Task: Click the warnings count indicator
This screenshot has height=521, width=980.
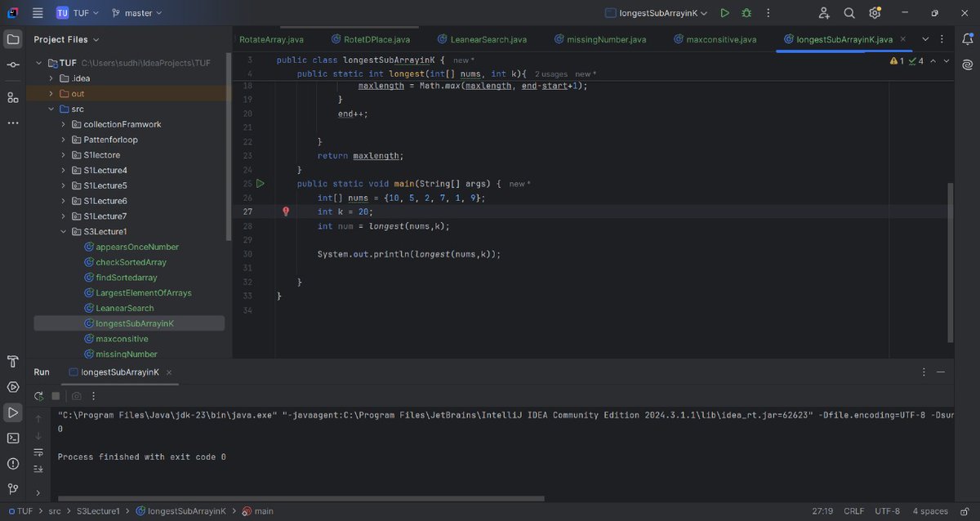Action: (896, 60)
